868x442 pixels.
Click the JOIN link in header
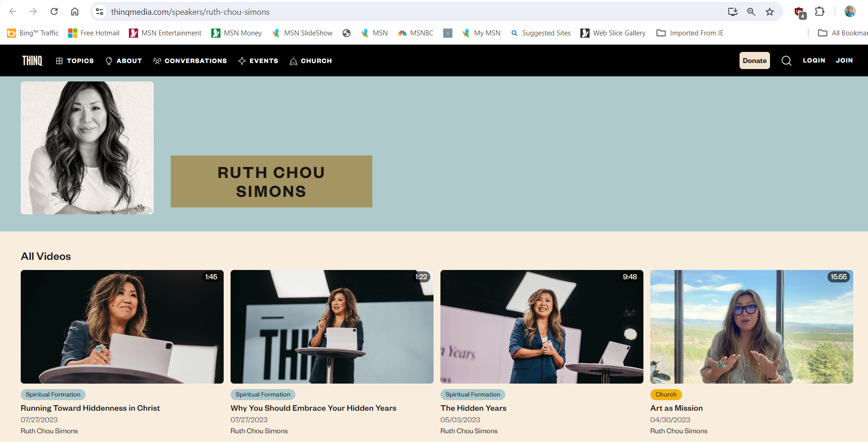(x=844, y=60)
